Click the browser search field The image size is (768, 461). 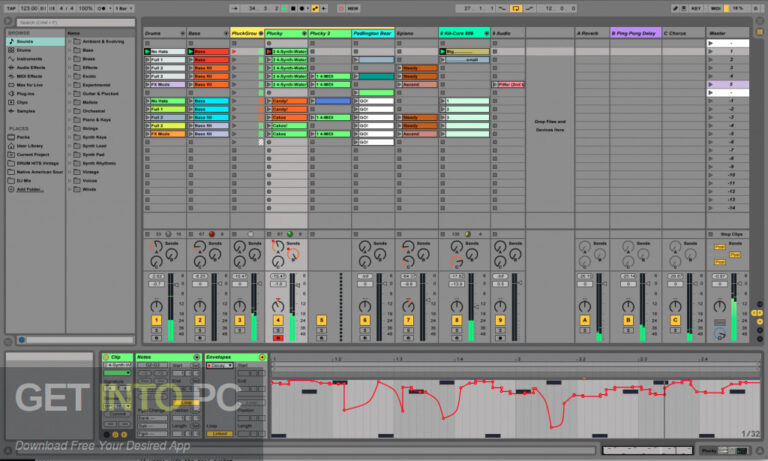click(x=75, y=23)
